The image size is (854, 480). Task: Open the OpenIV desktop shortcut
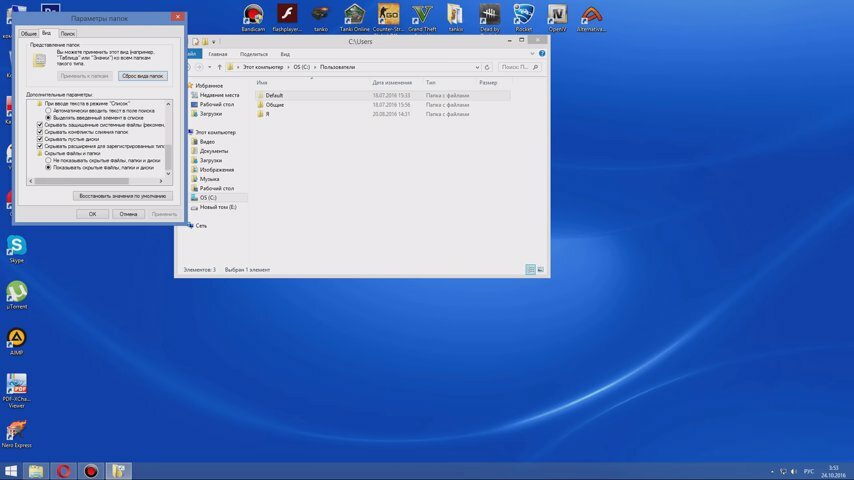(x=557, y=17)
